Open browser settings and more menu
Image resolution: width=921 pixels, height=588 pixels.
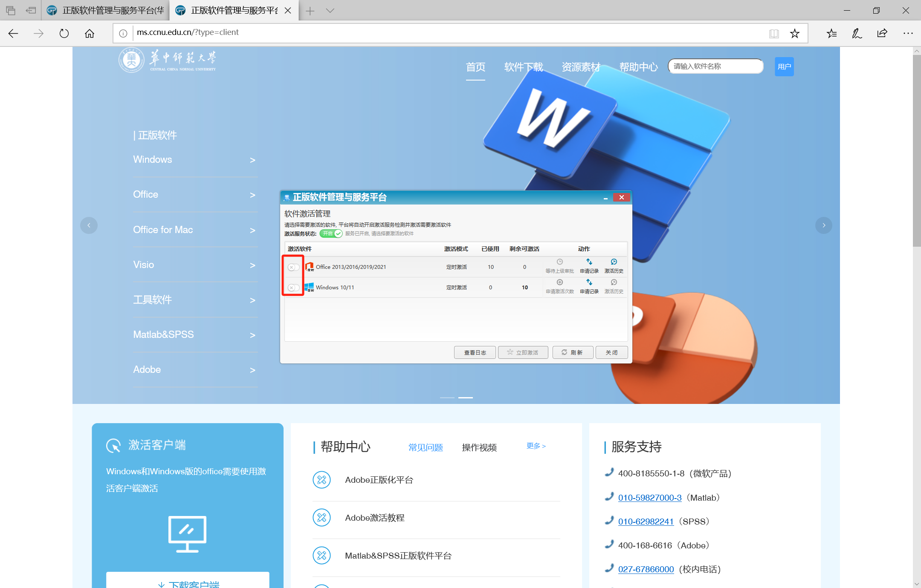tap(908, 33)
